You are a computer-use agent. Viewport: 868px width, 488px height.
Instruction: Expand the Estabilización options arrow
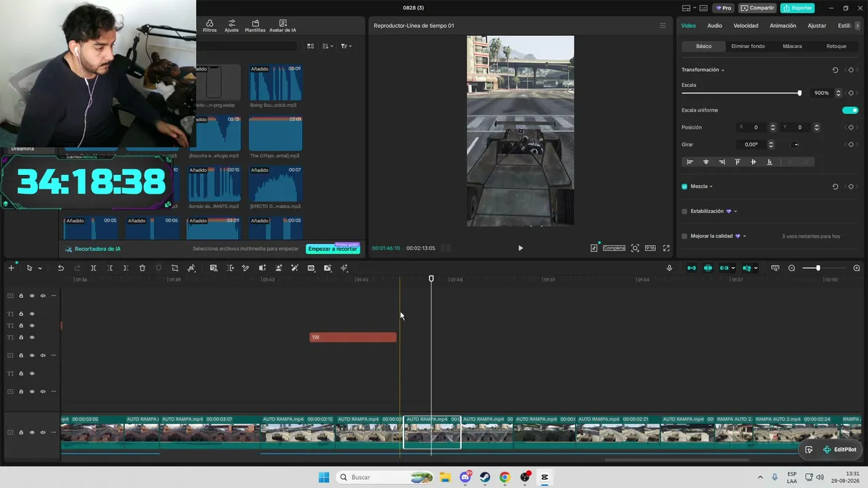click(735, 211)
